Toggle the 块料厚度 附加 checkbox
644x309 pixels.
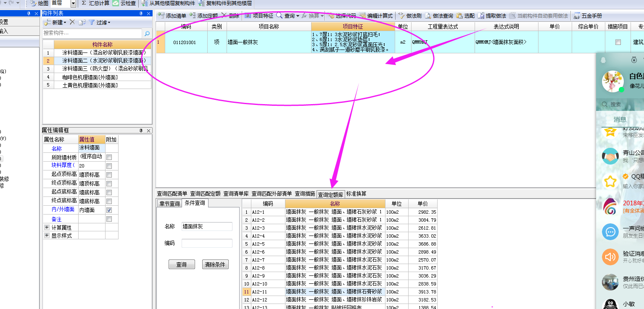coord(109,166)
